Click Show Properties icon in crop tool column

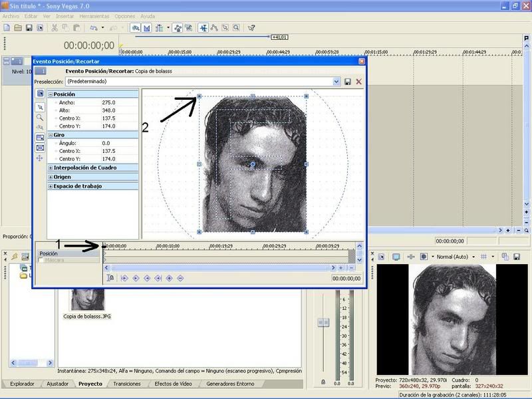(40, 93)
